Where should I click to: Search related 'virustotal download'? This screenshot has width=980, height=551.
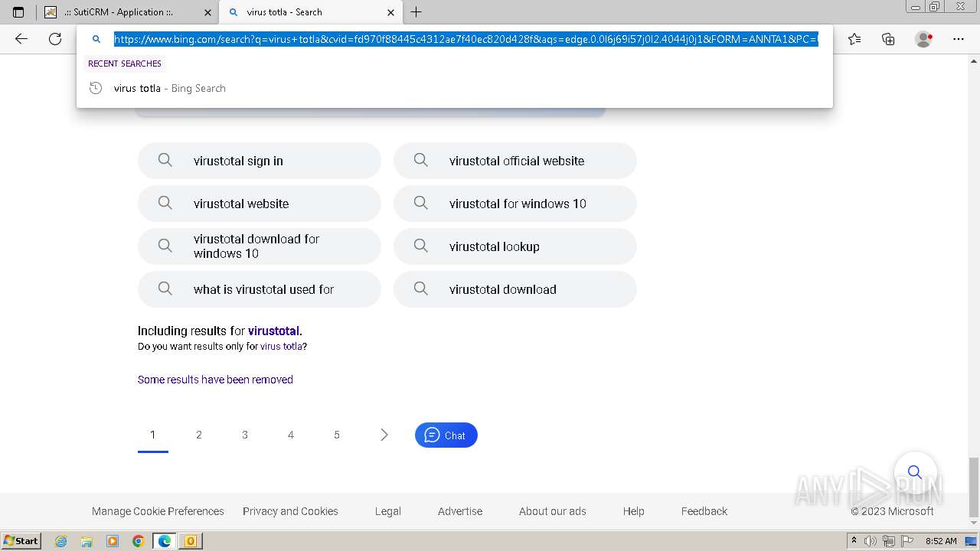coord(515,289)
